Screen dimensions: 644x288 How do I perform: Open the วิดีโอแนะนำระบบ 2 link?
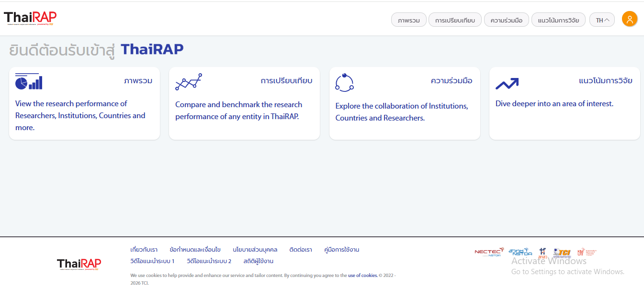click(x=209, y=261)
